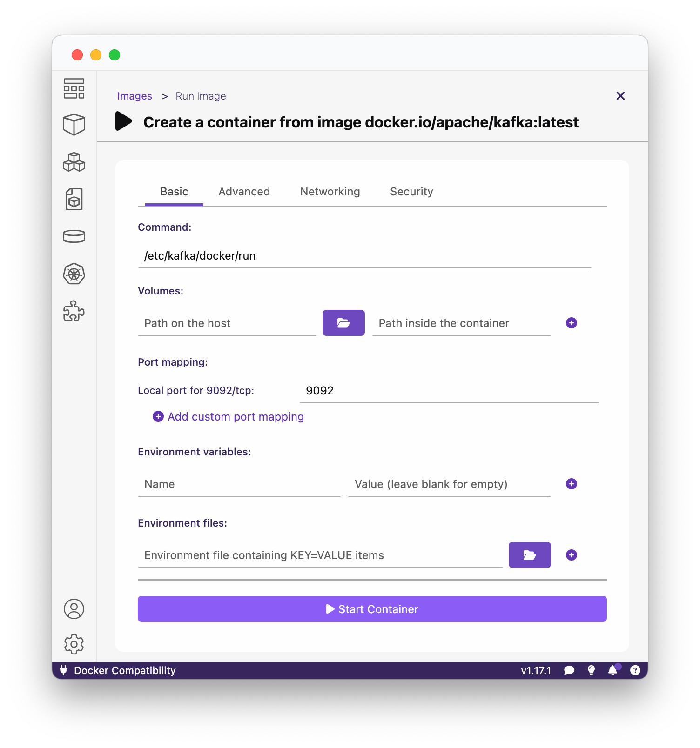Browse for an environment file
Viewport: 700px width, 748px height.
click(530, 555)
